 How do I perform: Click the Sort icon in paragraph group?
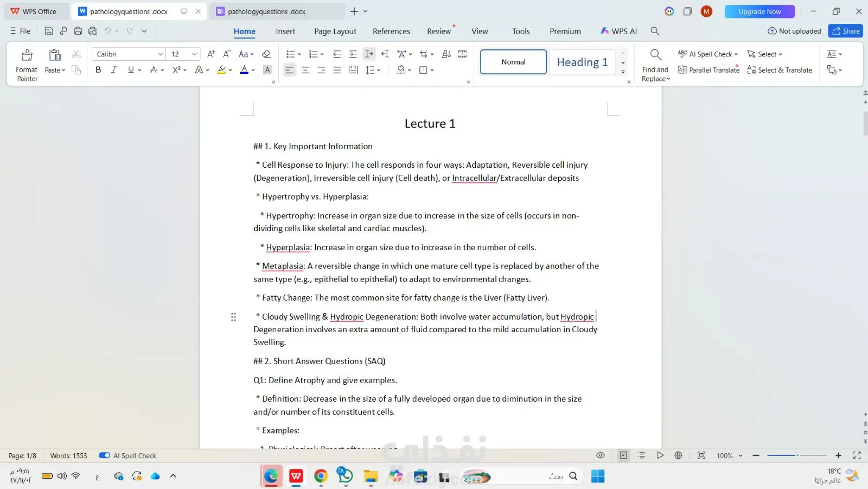point(446,54)
